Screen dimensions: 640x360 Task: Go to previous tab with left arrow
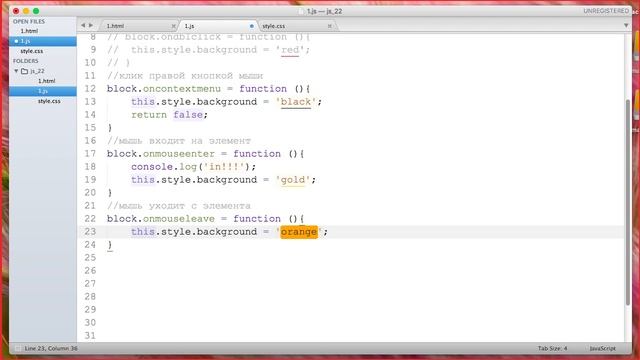(x=83, y=25)
